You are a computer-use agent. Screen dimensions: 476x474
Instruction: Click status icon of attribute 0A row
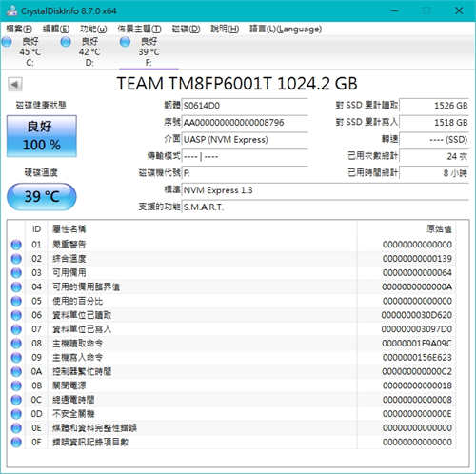16,372
